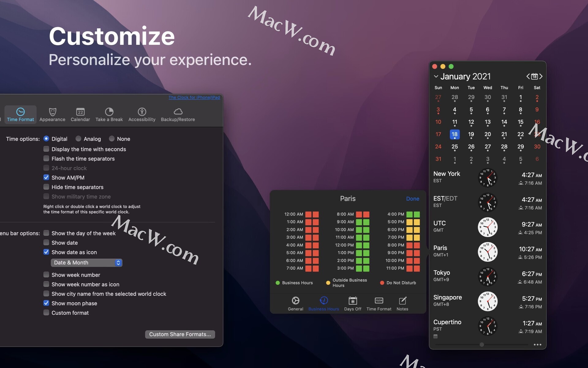Click Tokyo time 6:27 PM
Viewport: 588px width, 368px height.
[532, 274]
